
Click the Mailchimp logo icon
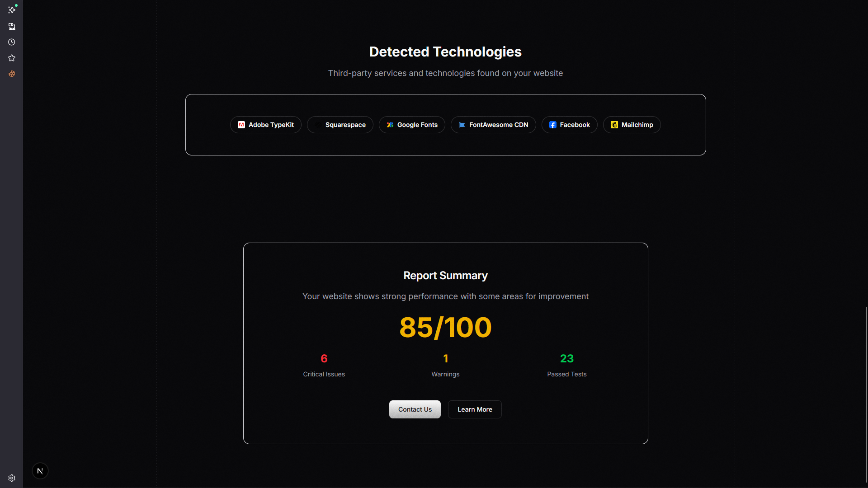[x=614, y=125]
